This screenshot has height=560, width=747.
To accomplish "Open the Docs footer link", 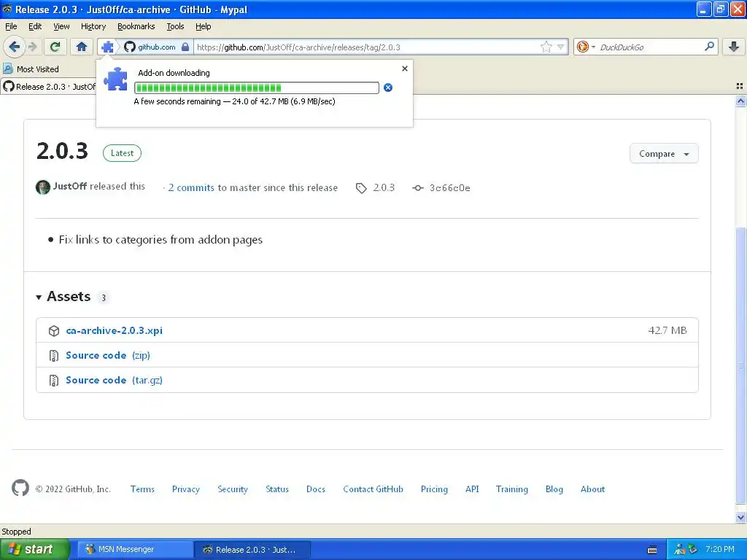I will (315, 489).
